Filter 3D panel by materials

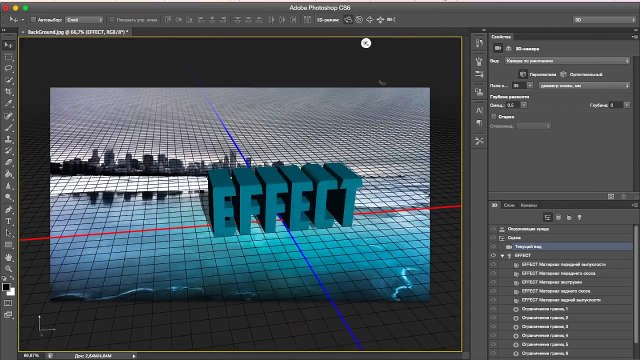(569, 218)
